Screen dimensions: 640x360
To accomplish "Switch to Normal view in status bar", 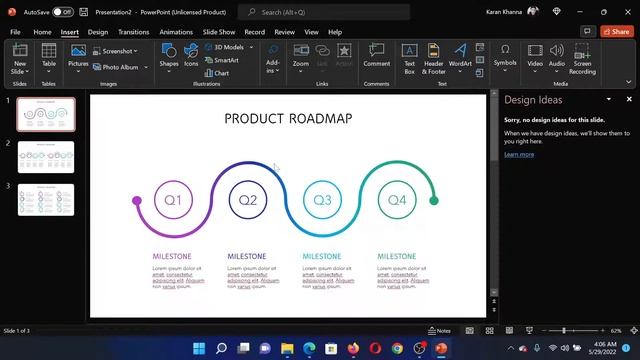I will [x=470, y=331].
